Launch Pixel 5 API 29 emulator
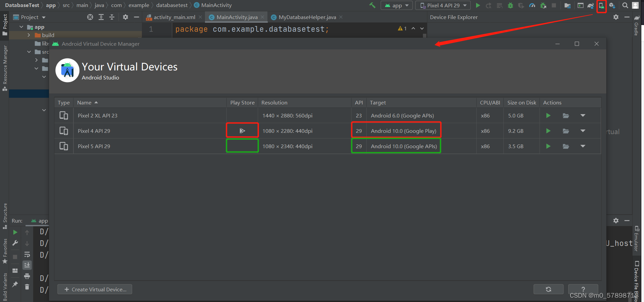 point(548,146)
